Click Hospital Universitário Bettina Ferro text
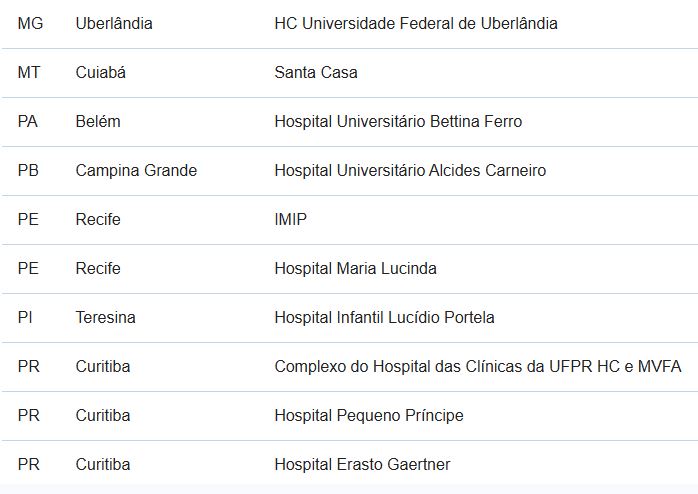The width and height of the screenshot is (698, 494). 398,121
